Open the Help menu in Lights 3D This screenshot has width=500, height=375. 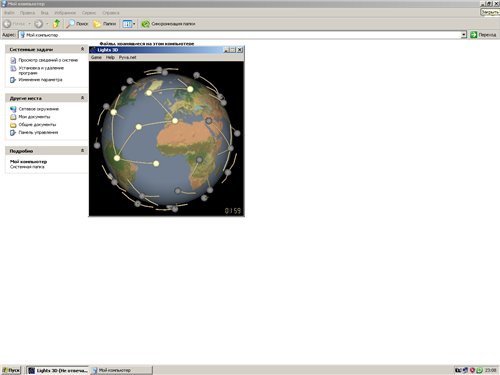click(x=110, y=57)
